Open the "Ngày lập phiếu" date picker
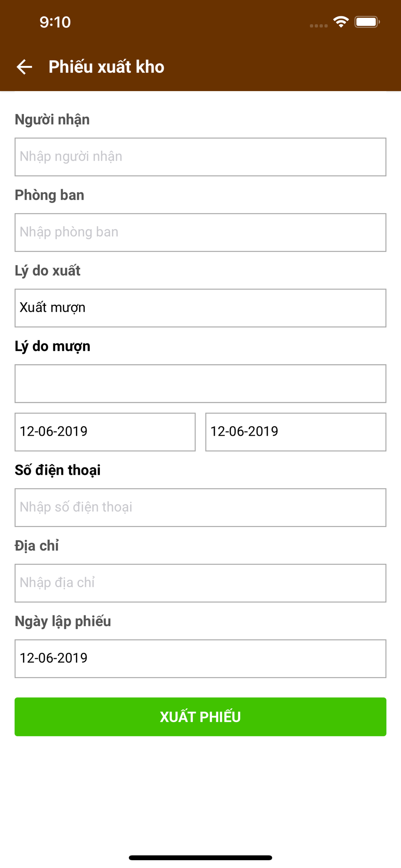The image size is (401, 868). (x=200, y=658)
